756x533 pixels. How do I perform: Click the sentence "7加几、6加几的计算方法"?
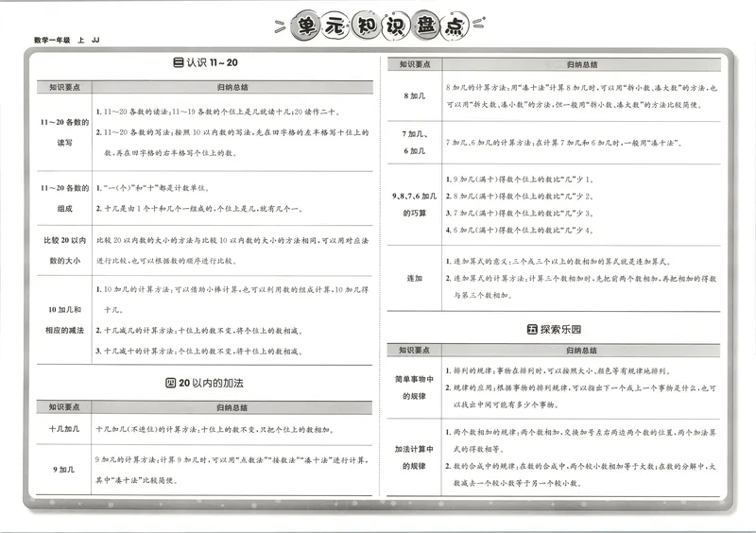tap(563, 143)
